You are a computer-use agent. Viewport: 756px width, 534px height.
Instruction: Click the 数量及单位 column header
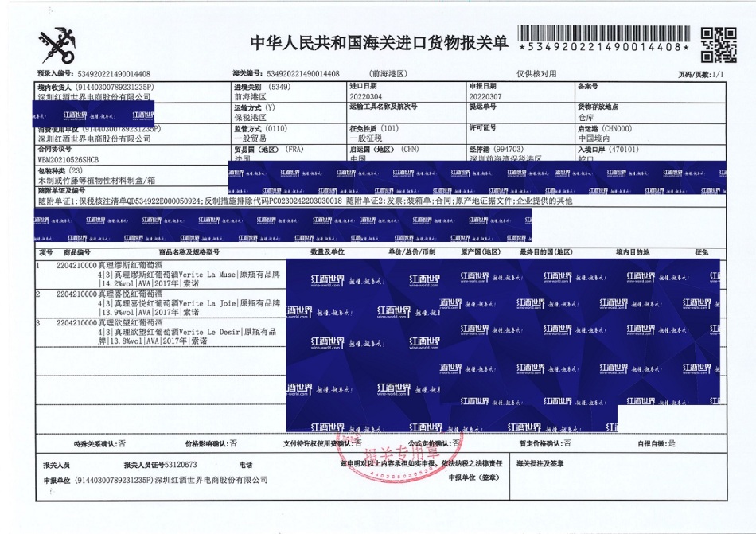(x=327, y=252)
